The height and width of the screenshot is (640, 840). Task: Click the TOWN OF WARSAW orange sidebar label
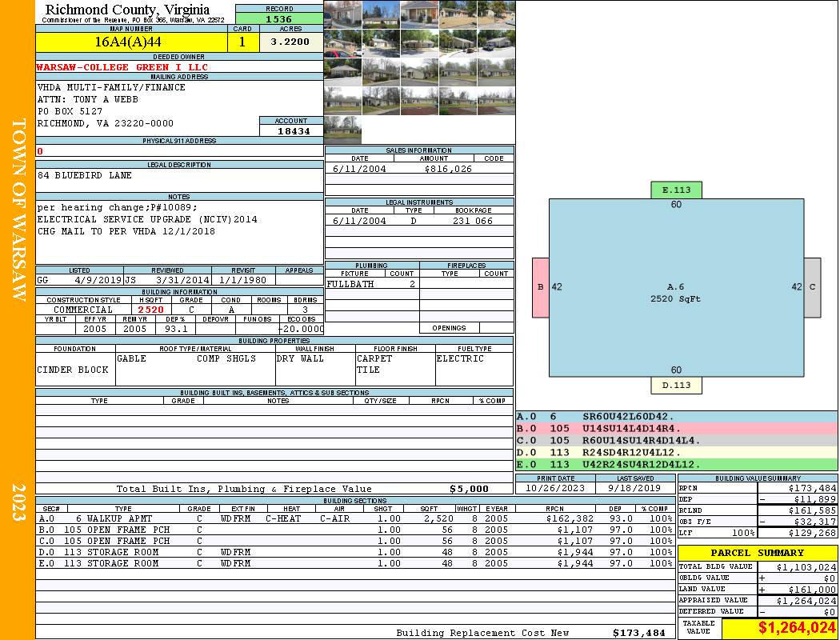click(x=18, y=210)
